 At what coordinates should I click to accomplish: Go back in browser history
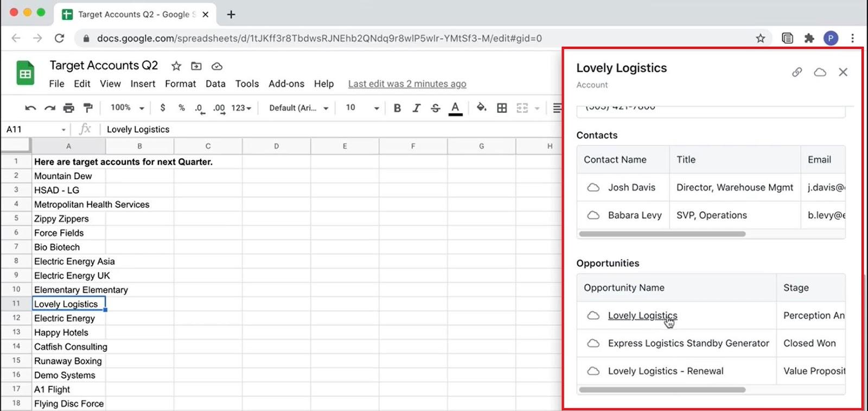[16, 38]
